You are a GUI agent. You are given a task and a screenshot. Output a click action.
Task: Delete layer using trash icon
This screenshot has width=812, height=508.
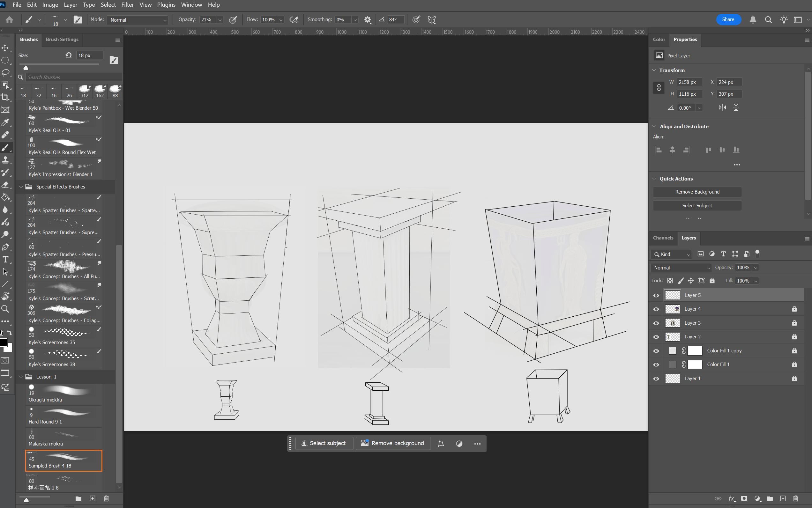[x=795, y=498]
